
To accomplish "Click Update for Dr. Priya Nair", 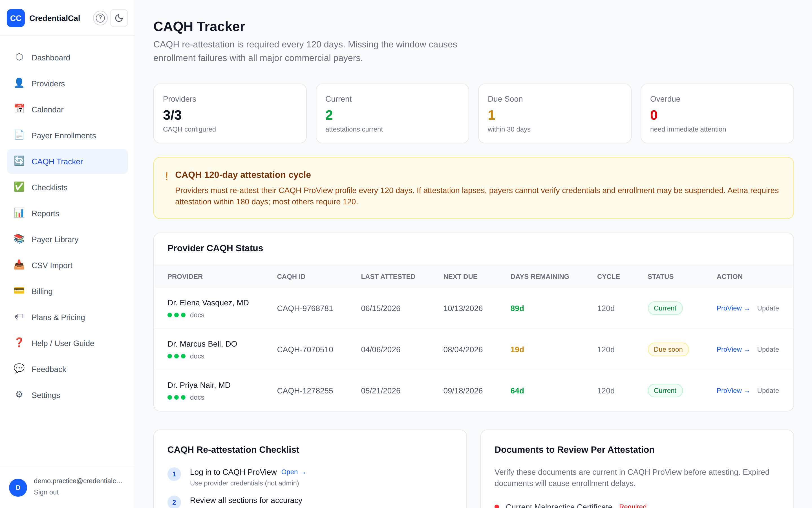I will coord(768,390).
